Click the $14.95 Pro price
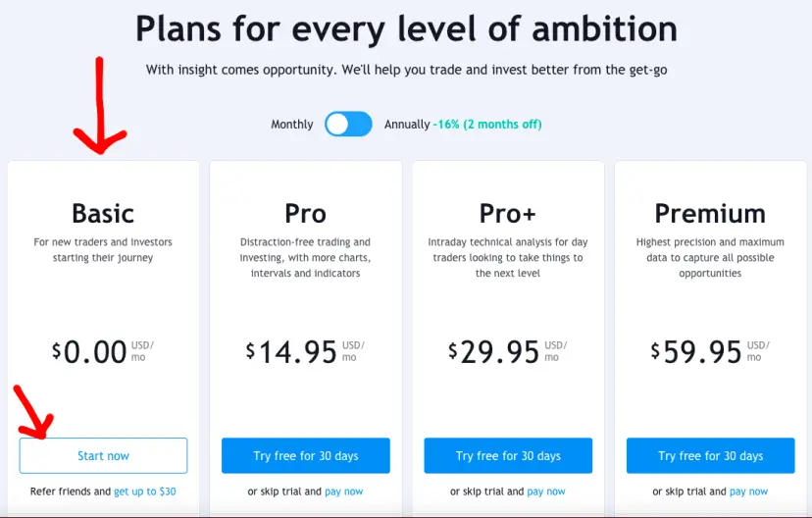812x518 pixels. (x=291, y=352)
